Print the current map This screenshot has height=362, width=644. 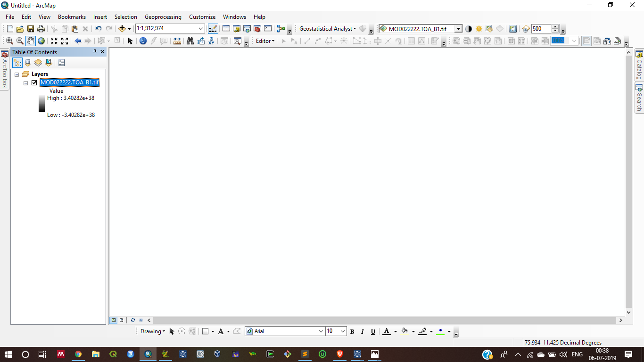pyautogui.click(x=41, y=29)
